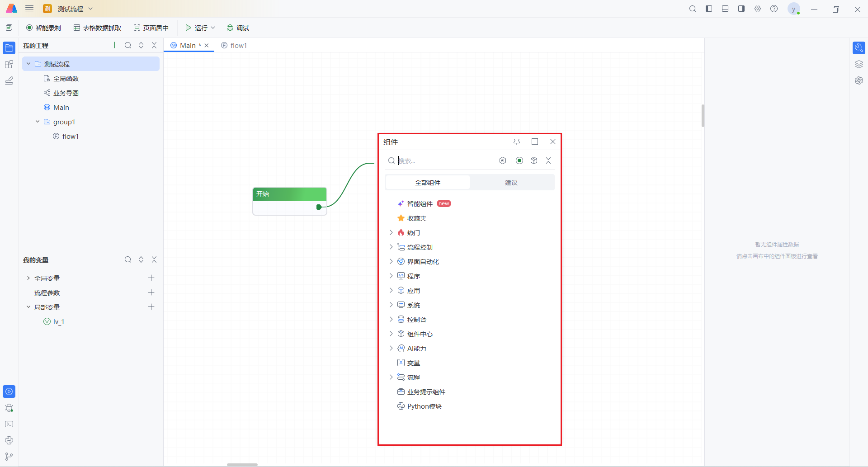868x467 pixels.
Task: Expand the 界面自动化 component category
Action: [x=391, y=262]
